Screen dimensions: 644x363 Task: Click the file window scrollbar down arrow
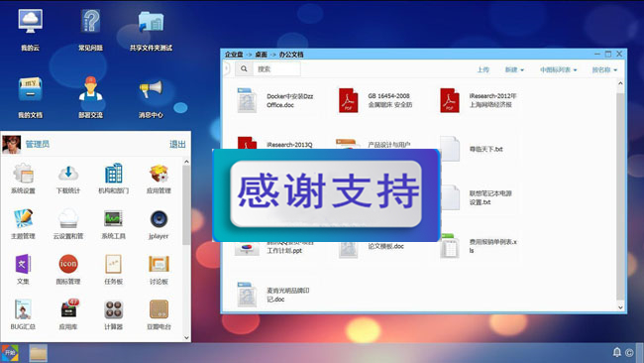(620, 307)
